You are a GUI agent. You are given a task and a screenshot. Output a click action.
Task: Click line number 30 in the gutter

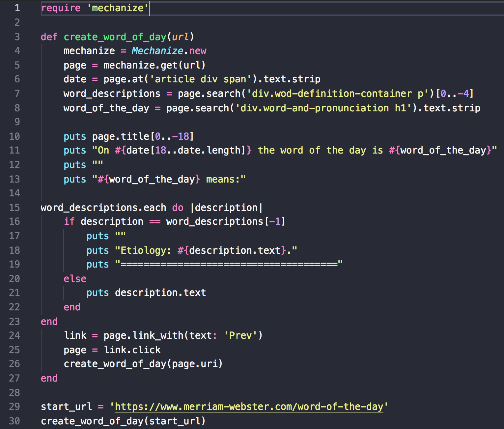tap(14, 421)
